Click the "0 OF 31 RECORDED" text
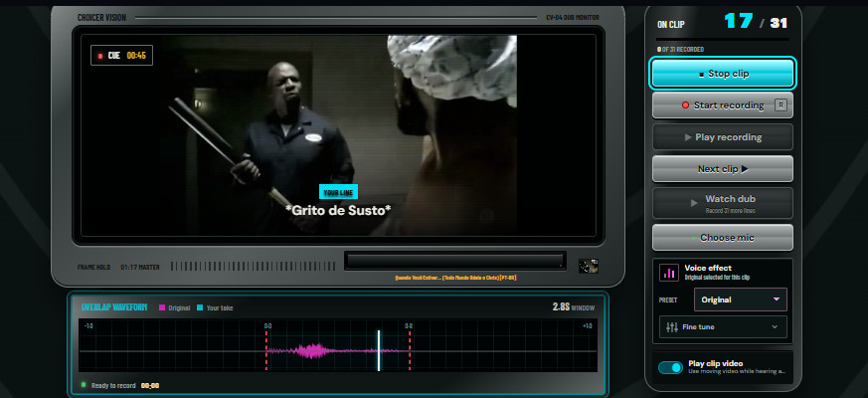The width and height of the screenshot is (868, 398). [x=680, y=50]
